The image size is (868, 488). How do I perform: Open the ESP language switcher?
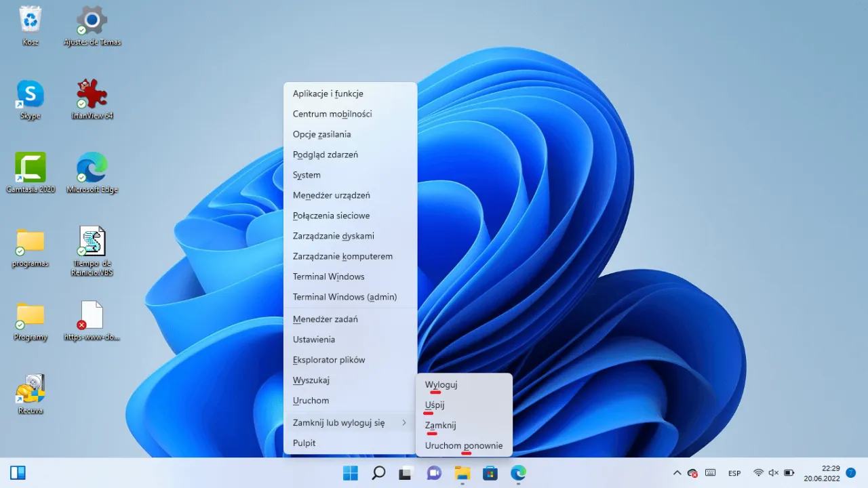click(734, 472)
